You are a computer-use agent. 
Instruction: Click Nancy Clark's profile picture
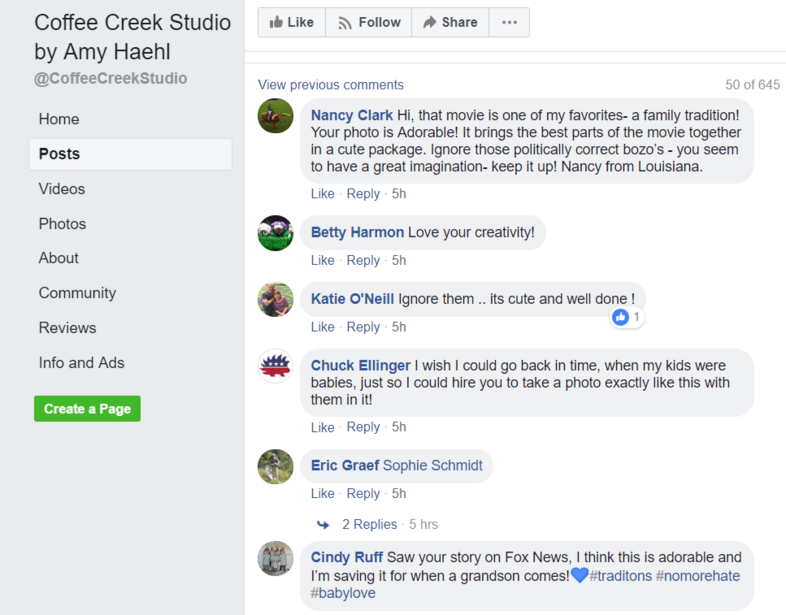(x=275, y=116)
